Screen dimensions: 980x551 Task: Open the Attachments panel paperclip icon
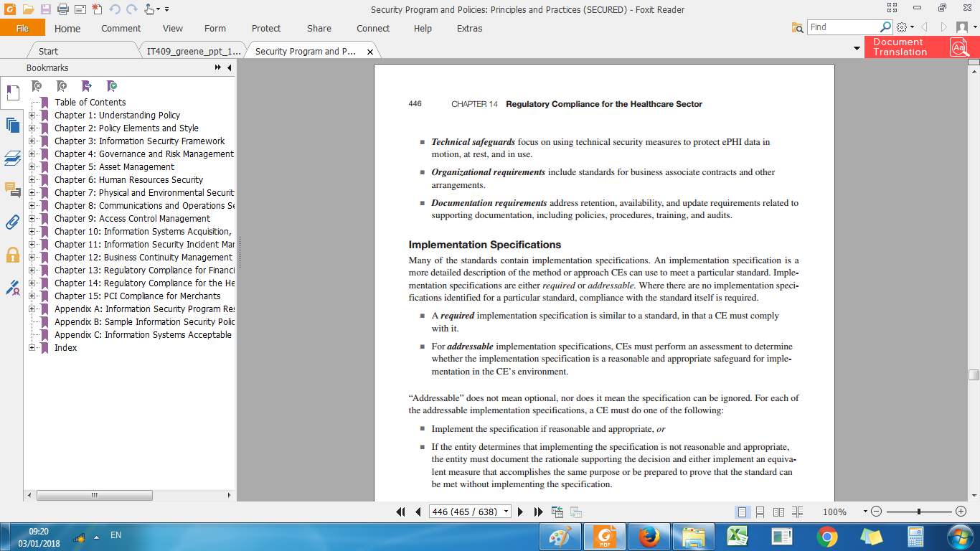click(x=12, y=222)
